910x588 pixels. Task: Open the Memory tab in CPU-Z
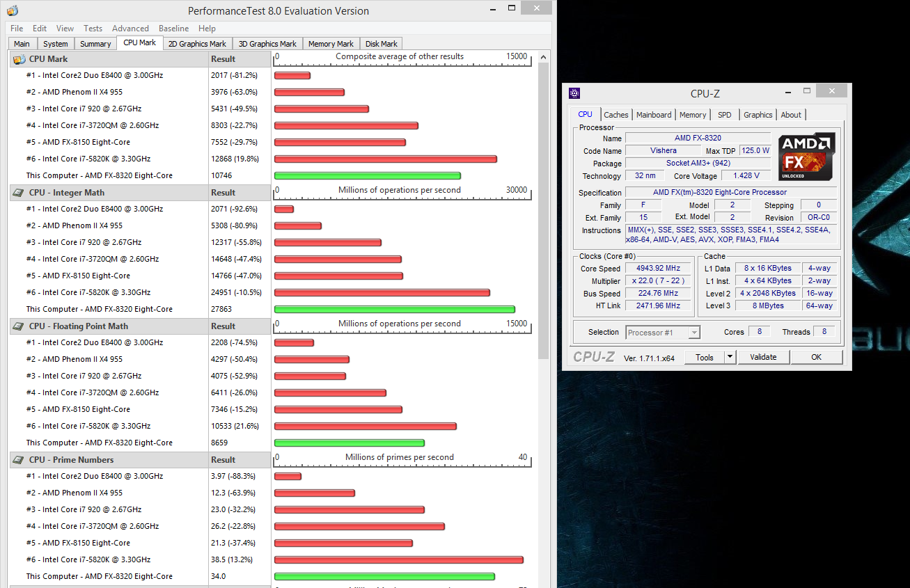pos(693,115)
